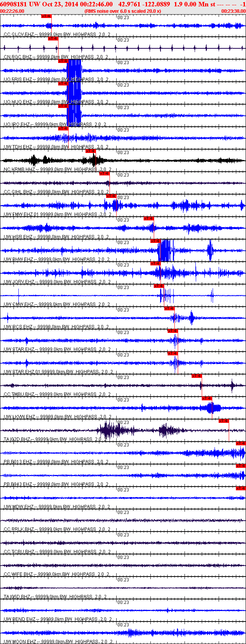The image size is (246, 644).
Task: Select the red pick flag on CN RGC trace
Action: click(x=53, y=39)
